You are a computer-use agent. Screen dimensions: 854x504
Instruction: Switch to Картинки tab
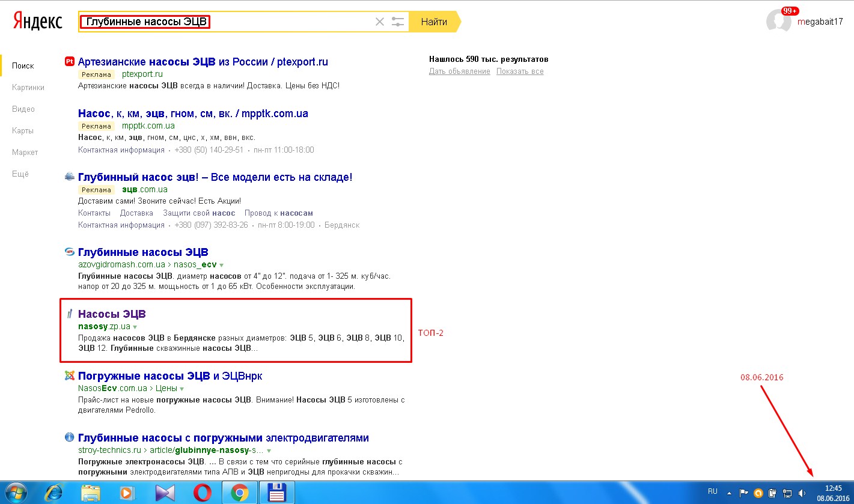coord(28,87)
